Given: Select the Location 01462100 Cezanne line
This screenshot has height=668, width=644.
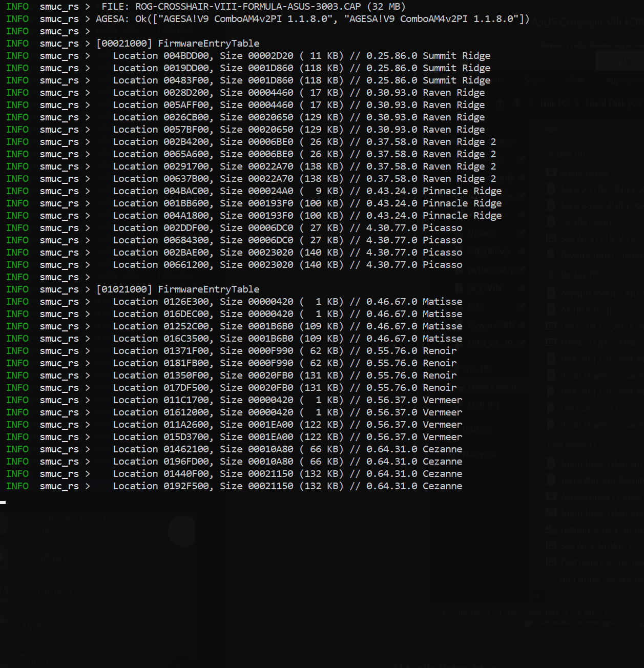Looking at the screenshot, I should pyautogui.click(x=234, y=449).
